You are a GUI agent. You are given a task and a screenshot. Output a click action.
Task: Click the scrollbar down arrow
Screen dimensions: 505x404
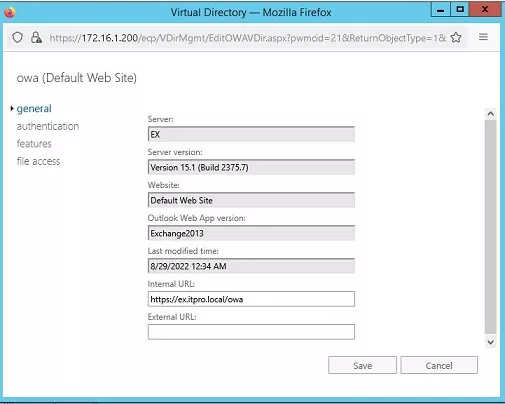tap(491, 342)
